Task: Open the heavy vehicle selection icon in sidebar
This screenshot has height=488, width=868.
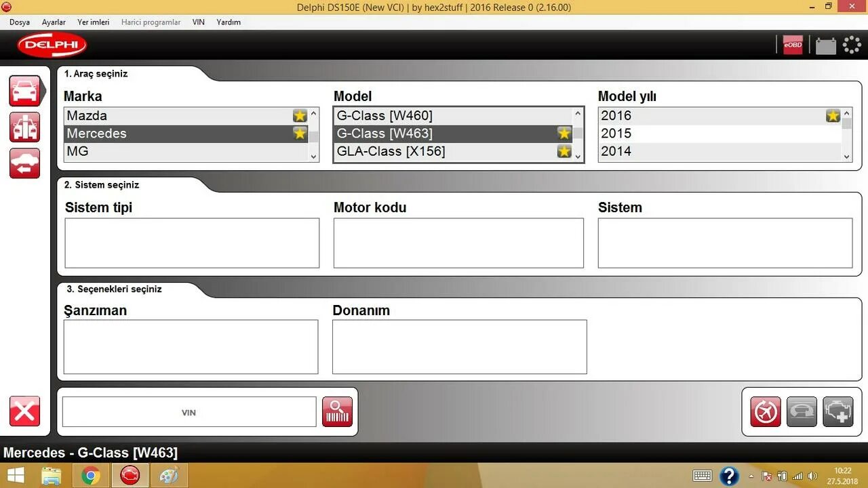Action: [24, 127]
